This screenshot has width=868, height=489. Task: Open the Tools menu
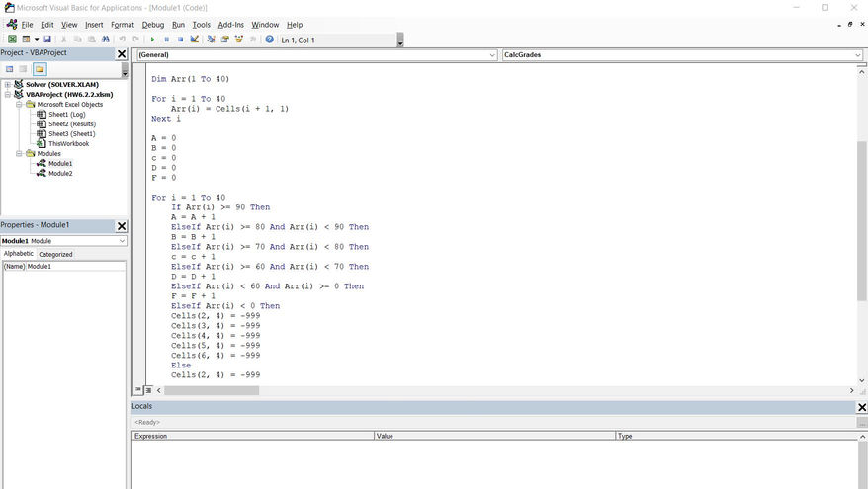pos(202,25)
